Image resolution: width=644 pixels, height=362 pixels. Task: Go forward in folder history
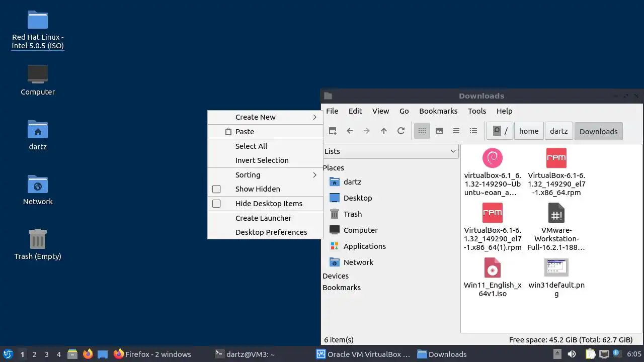(x=367, y=131)
